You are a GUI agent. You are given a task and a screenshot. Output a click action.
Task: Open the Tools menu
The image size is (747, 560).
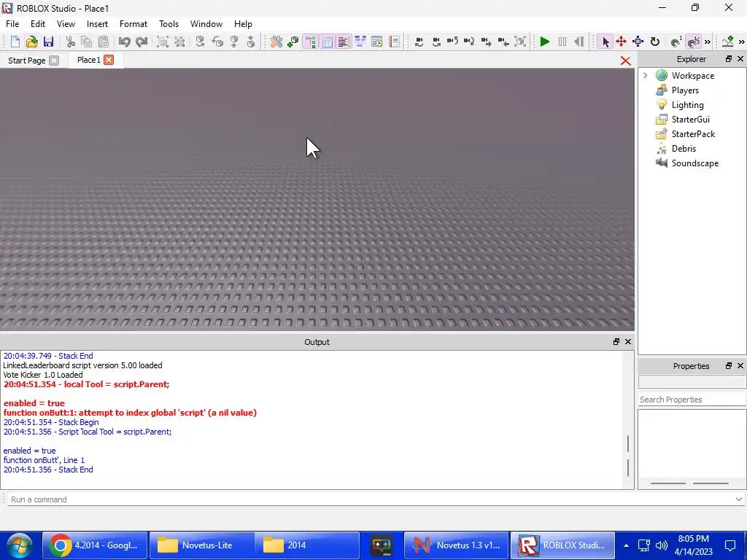click(169, 24)
